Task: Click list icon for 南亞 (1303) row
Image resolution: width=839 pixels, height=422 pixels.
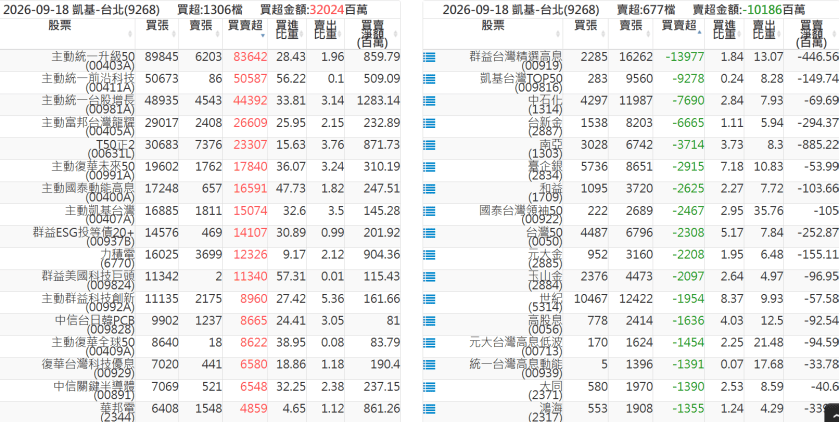Action: pyautogui.click(x=429, y=144)
